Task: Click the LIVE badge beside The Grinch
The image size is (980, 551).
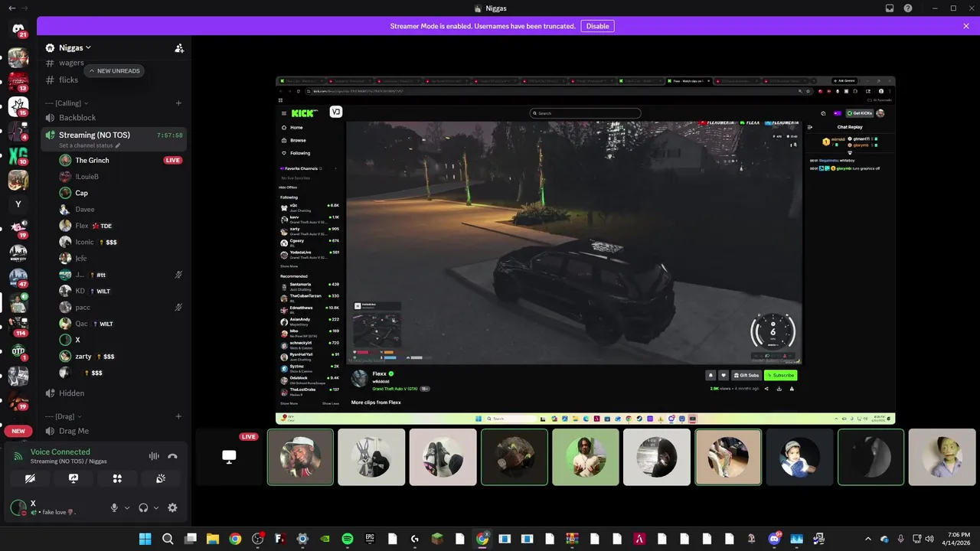Action: [173, 161]
